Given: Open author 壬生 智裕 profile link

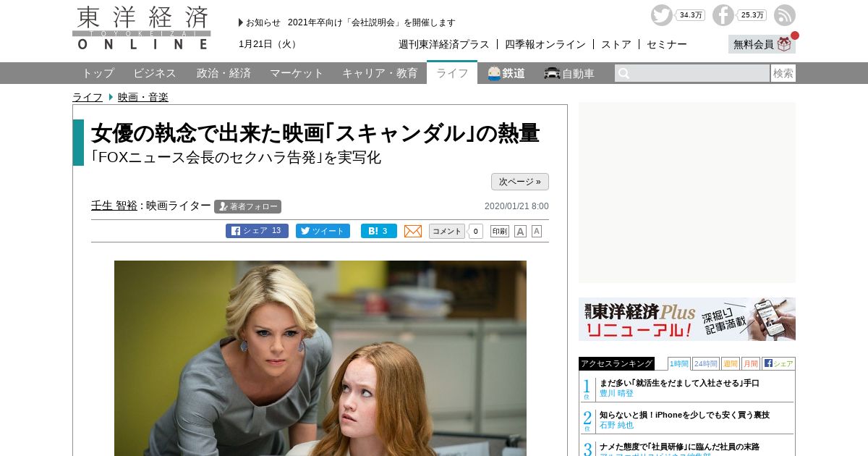Looking at the screenshot, I should [114, 206].
